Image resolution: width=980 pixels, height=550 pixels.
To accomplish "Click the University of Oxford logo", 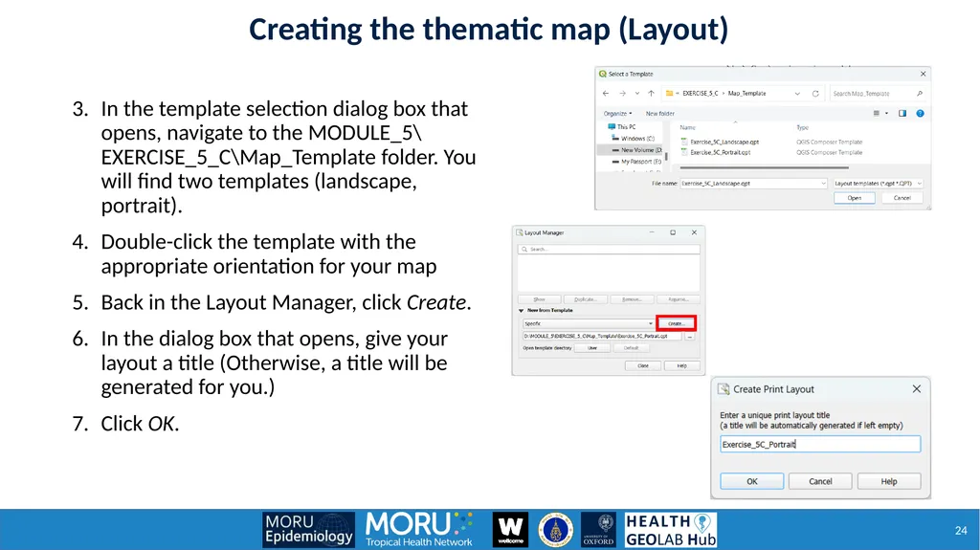I will (x=598, y=530).
